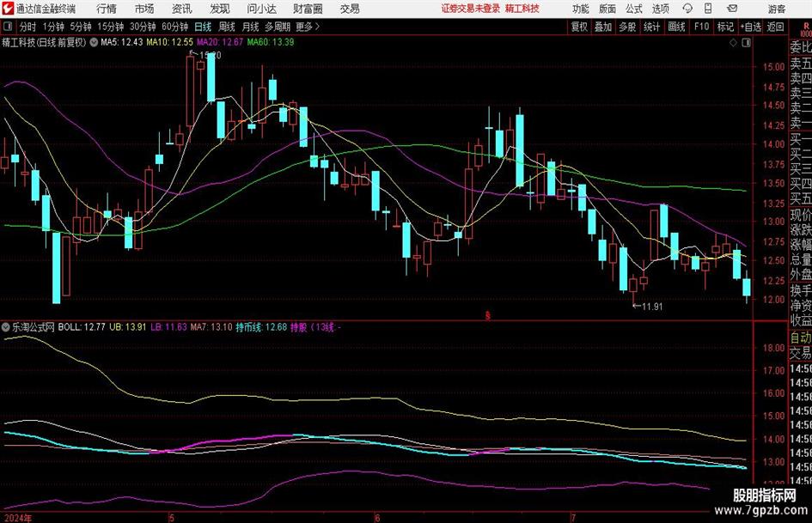
Task: Click the 自动 label in right panel
Action: 801,338
